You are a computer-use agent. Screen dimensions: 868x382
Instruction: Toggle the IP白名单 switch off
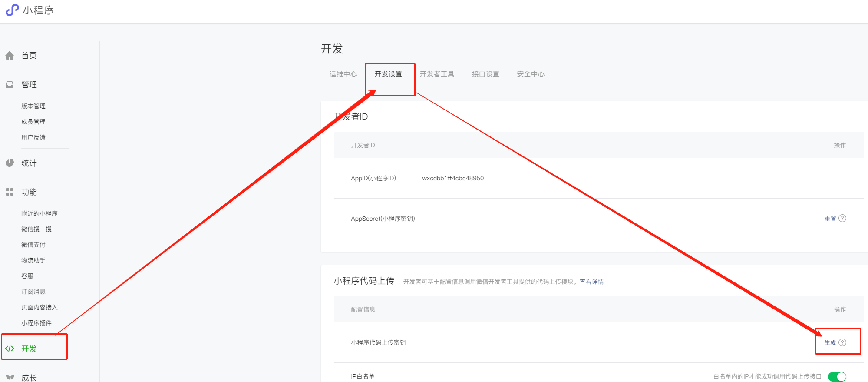(837, 376)
